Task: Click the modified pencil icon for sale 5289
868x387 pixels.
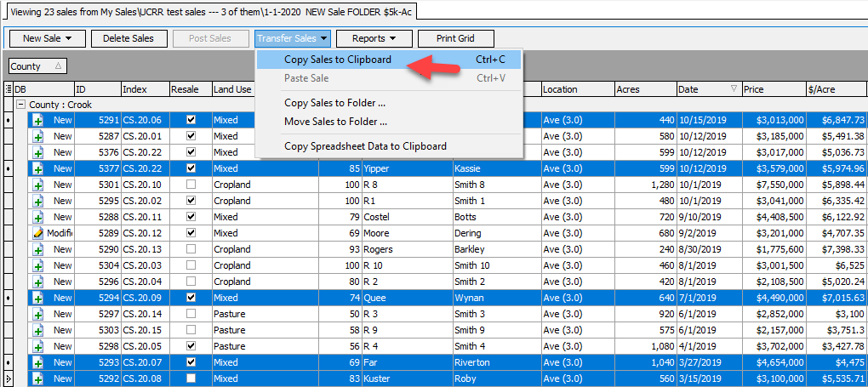Action: click(37, 233)
